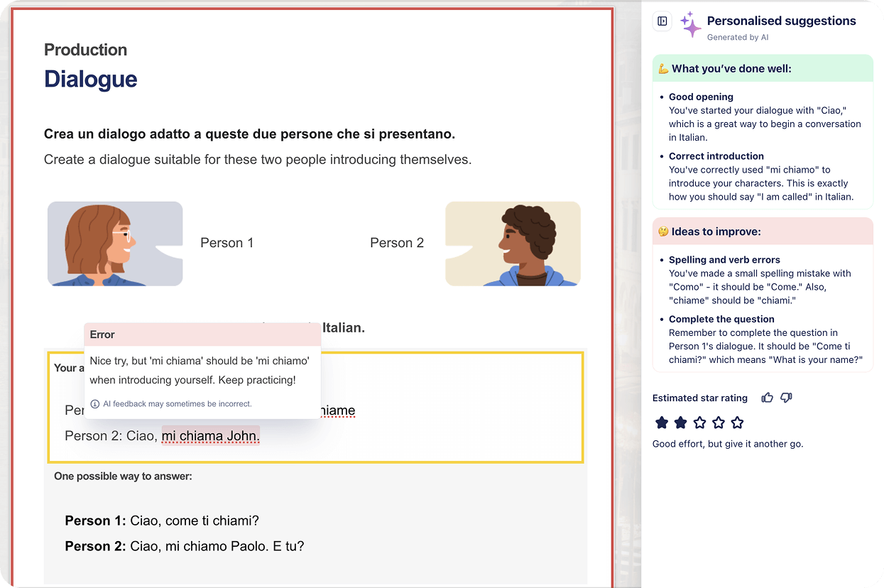
Task: Click the thumbs up rating icon
Action: point(767,398)
